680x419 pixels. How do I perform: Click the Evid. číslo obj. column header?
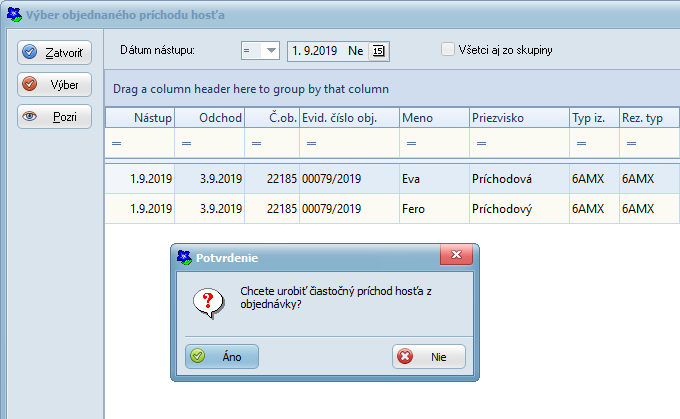(x=346, y=118)
